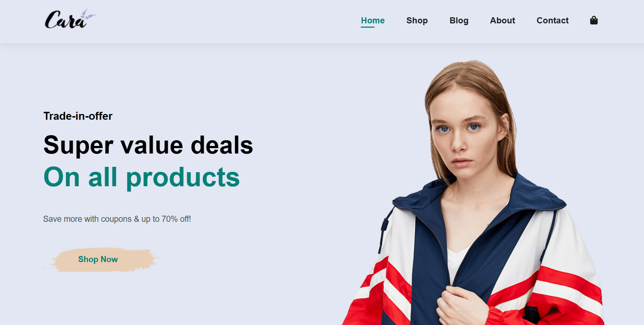Viewport: 644px width, 325px height.
Task: Click the word 'deals' in the headline
Action: coord(222,145)
